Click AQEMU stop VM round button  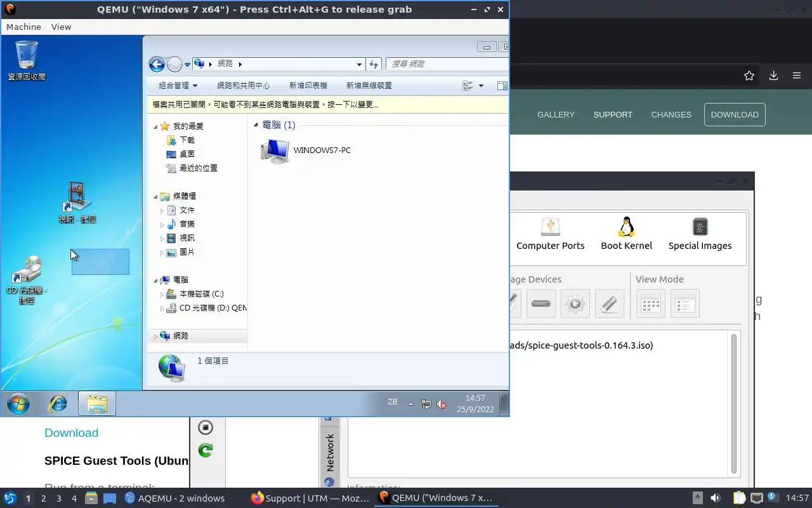[206, 427]
